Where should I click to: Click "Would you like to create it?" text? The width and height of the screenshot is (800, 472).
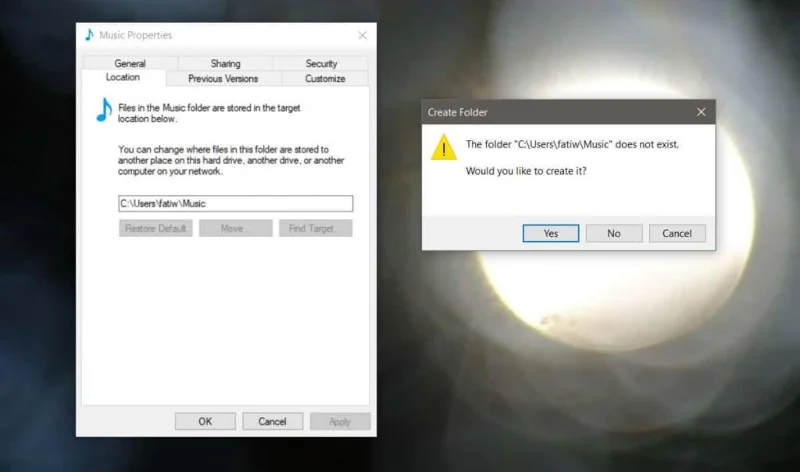526,171
